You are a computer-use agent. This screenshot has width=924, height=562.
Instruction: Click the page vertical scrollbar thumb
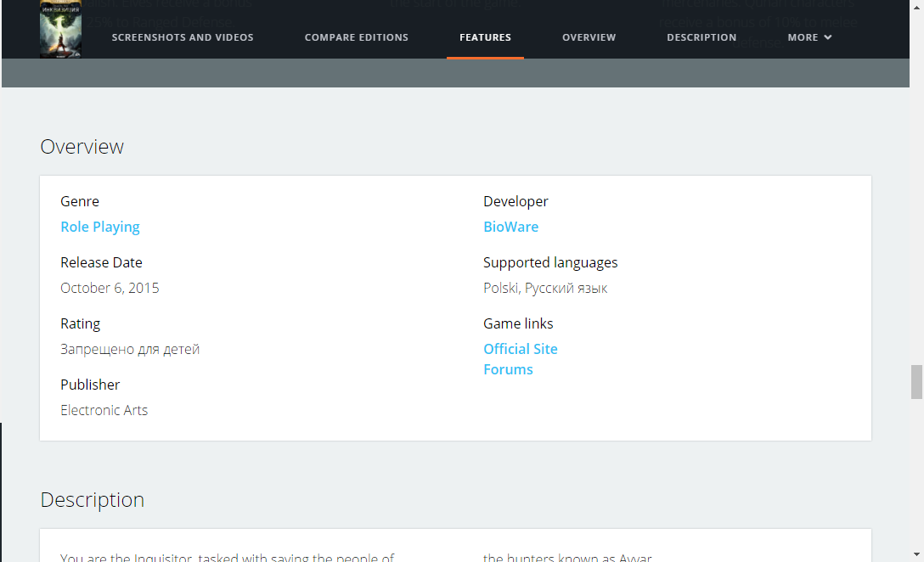pos(916,382)
